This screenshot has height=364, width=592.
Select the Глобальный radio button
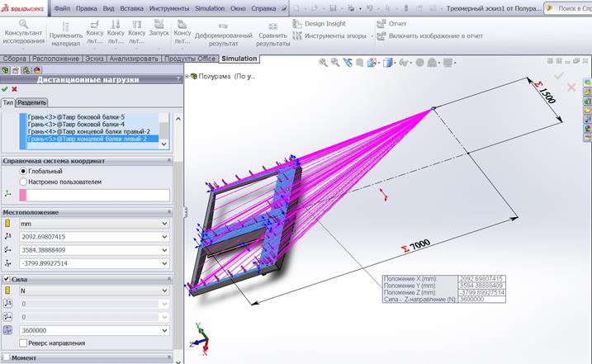point(23,171)
